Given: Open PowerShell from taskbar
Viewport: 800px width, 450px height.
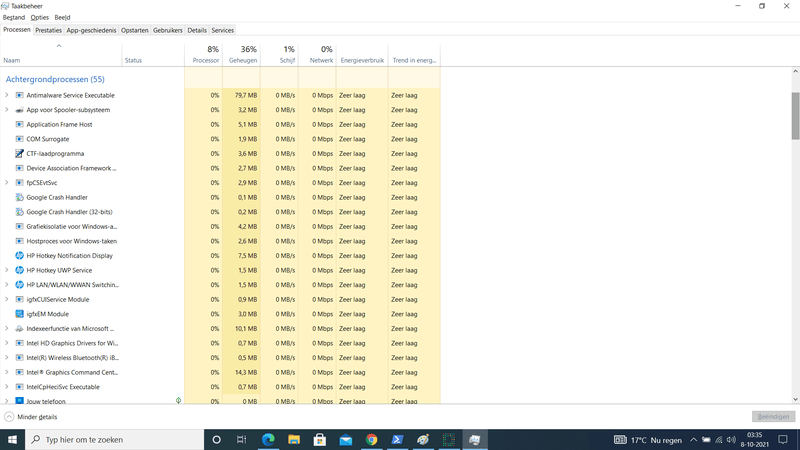Looking at the screenshot, I should [x=397, y=439].
